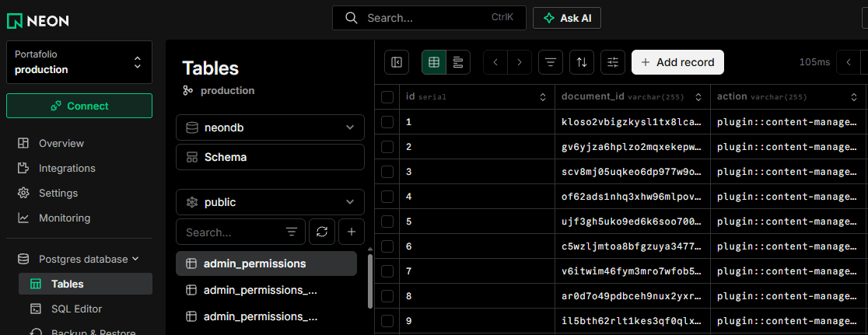Select the admin_permissions table
Image resolution: width=868 pixels, height=335 pixels.
[266, 263]
